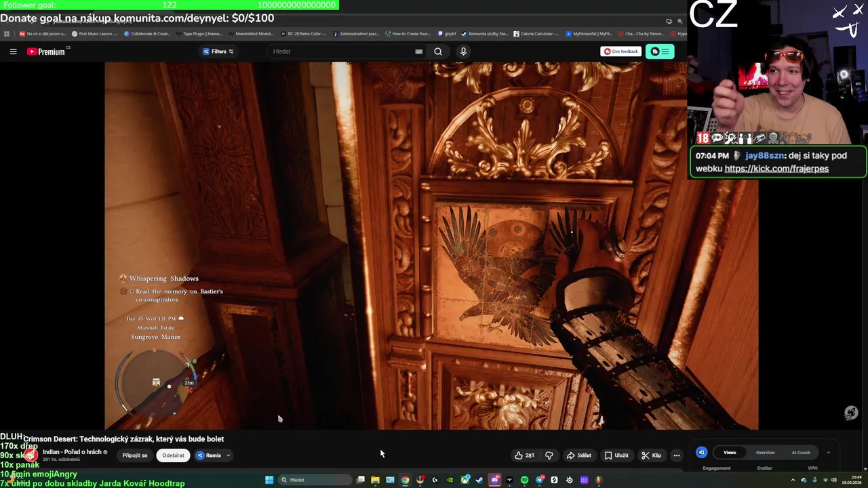Click the browser zoom magnifier icon
Screen dimensions: 868x488
pyautogui.click(x=679, y=21)
